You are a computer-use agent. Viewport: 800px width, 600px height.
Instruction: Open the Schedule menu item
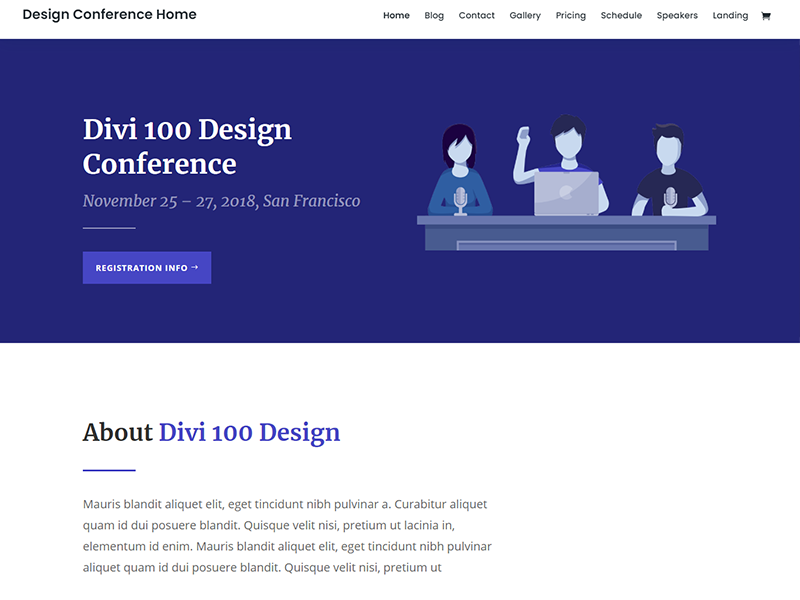point(621,15)
